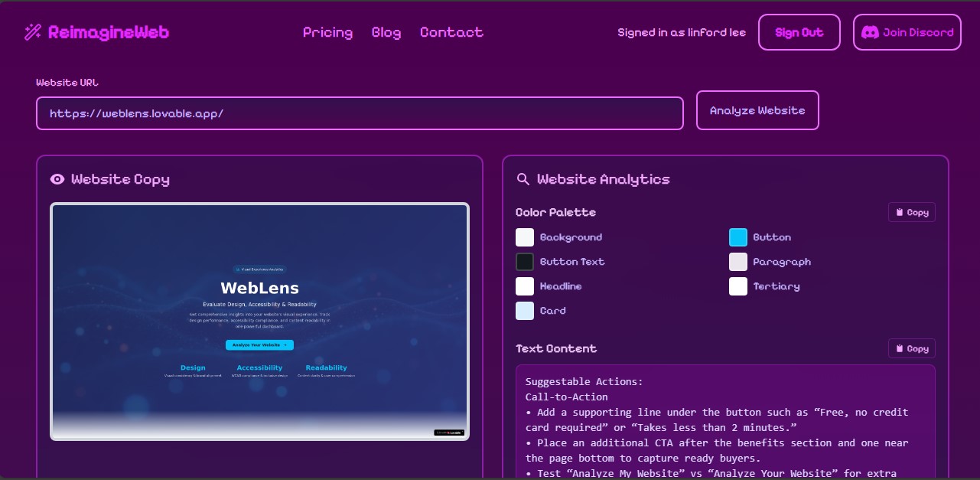Sign out of the account

(x=799, y=32)
